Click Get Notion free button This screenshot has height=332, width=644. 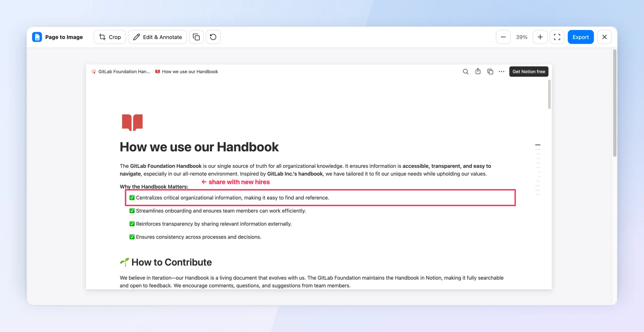click(x=529, y=72)
